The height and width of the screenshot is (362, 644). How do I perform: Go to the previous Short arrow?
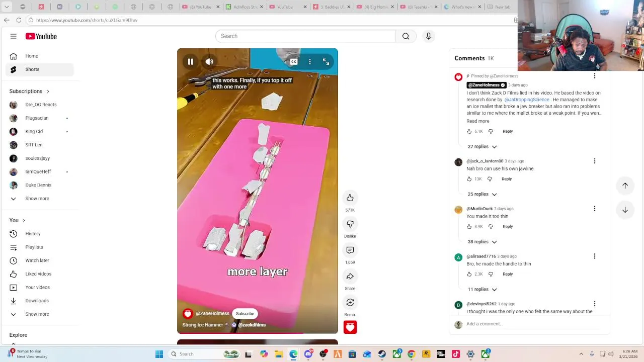625,186
